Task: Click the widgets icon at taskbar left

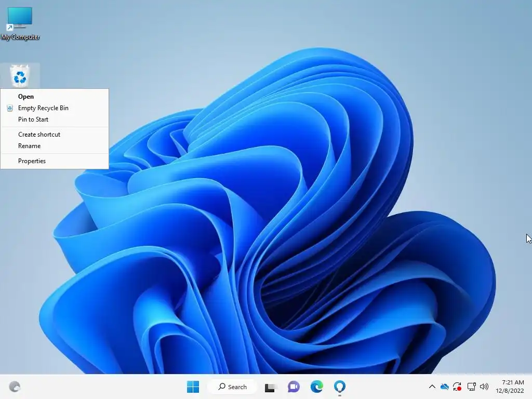Action: [x=15, y=387]
